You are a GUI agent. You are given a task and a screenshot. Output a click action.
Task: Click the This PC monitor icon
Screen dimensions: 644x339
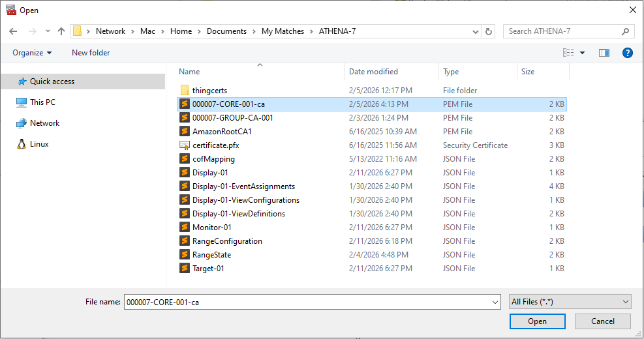22,102
